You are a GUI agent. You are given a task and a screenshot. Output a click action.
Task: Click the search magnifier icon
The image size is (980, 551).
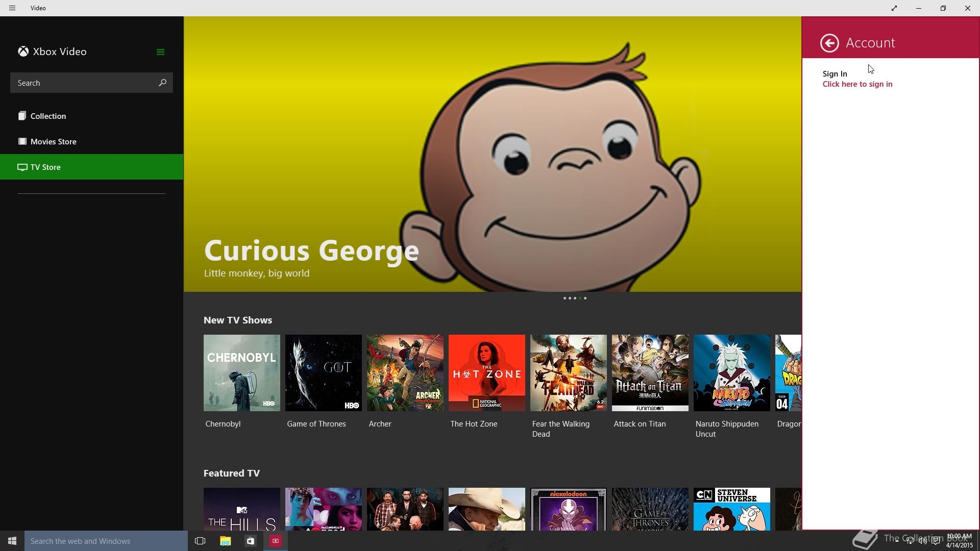coord(162,83)
